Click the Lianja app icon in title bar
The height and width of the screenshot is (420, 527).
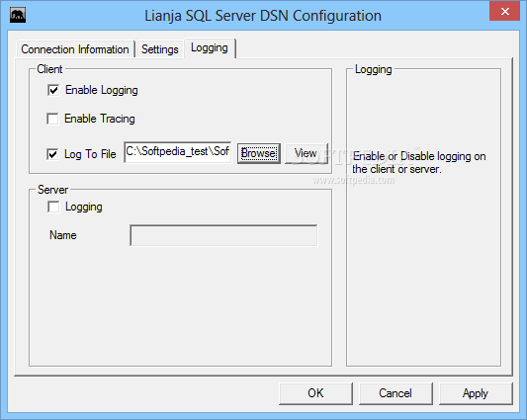[x=18, y=16]
